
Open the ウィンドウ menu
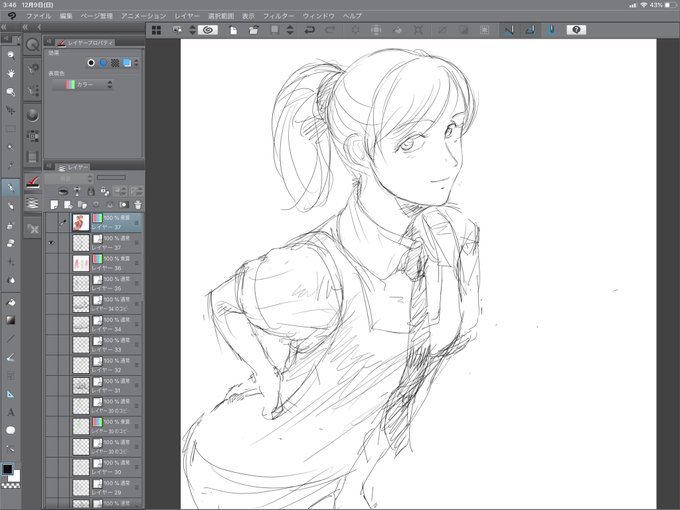coord(319,16)
